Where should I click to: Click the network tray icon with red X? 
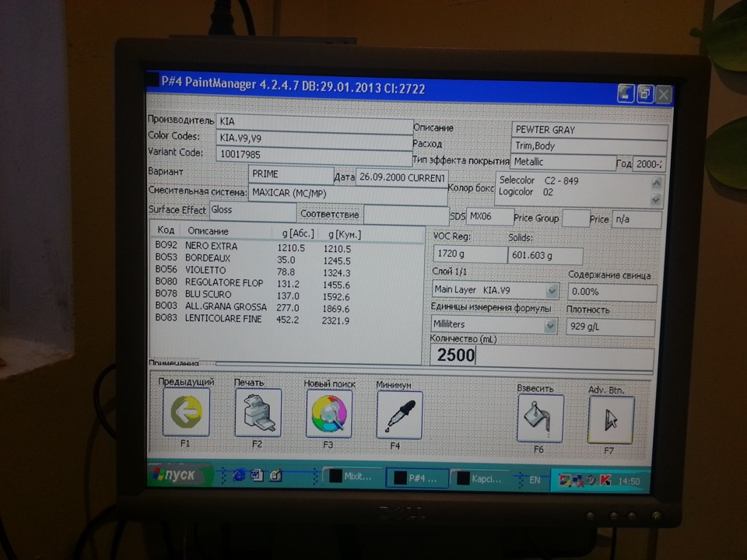578,481
